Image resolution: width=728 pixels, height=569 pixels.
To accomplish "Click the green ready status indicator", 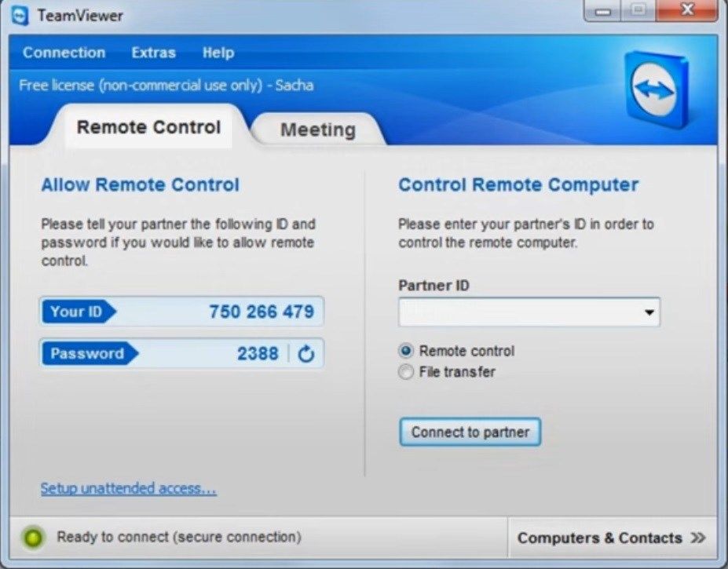I will (x=33, y=538).
